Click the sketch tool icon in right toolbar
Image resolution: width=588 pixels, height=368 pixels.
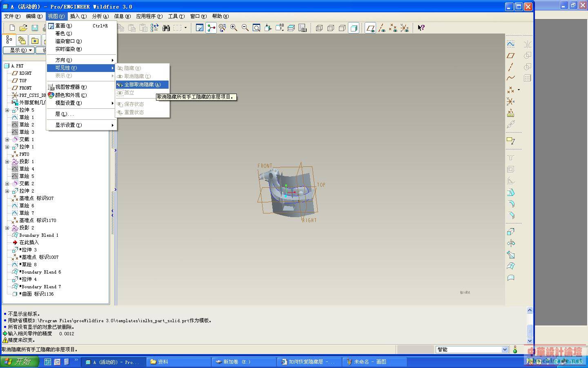coord(511,44)
